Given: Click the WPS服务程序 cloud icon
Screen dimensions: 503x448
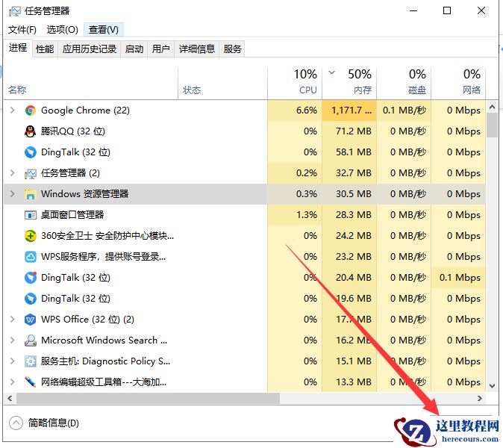Looking at the screenshot, I should click(31, 257).
